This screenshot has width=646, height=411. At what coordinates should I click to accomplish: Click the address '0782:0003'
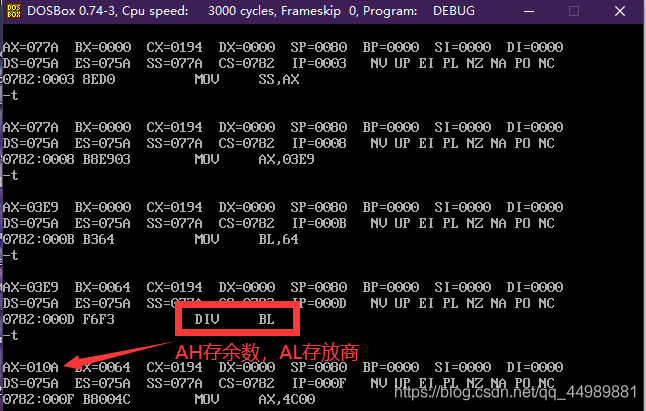tap(39, 79)
